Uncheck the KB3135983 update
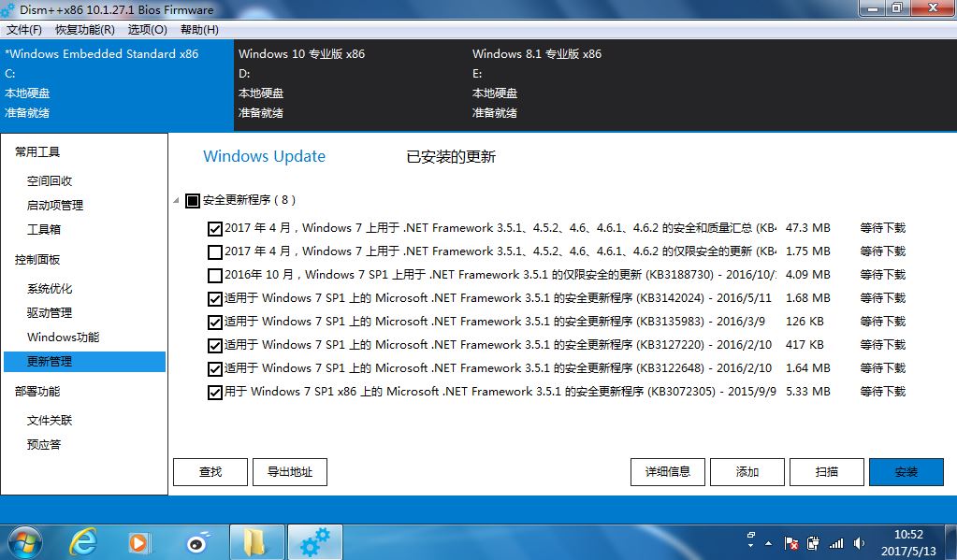957x560 pixels. [214, 323]
